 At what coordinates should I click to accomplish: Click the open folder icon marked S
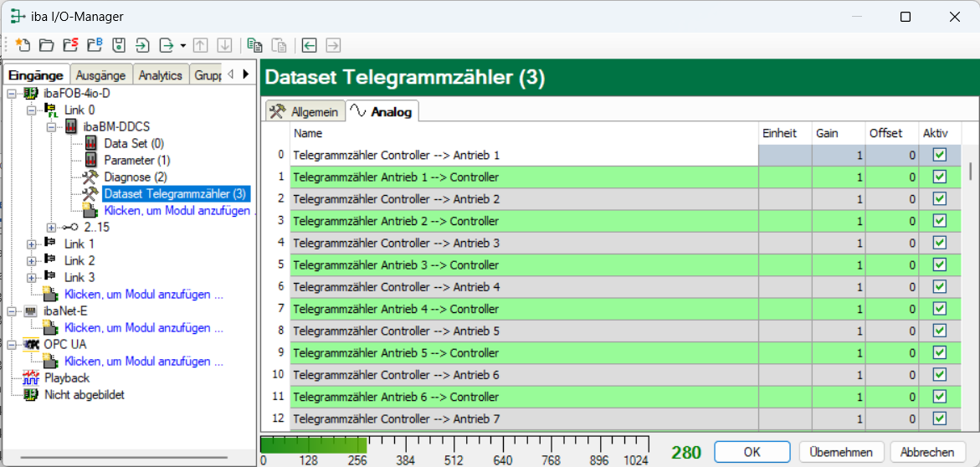tap(70, 46)
